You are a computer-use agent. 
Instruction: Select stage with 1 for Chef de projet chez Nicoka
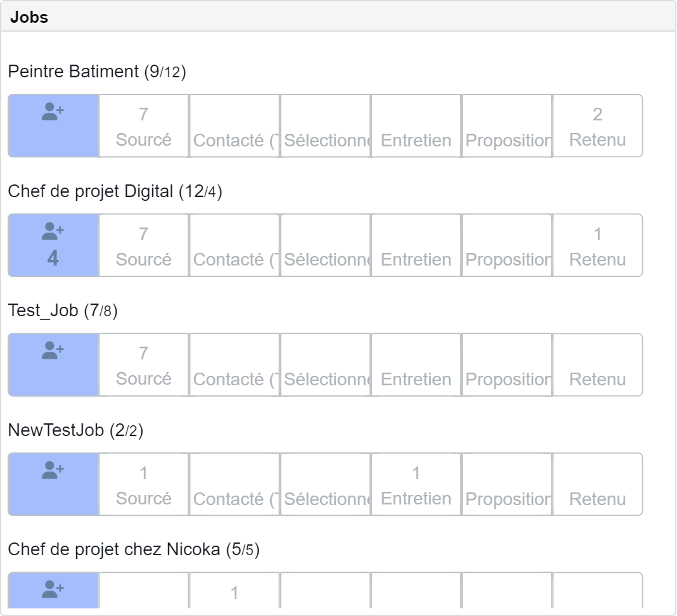(235, 591)
